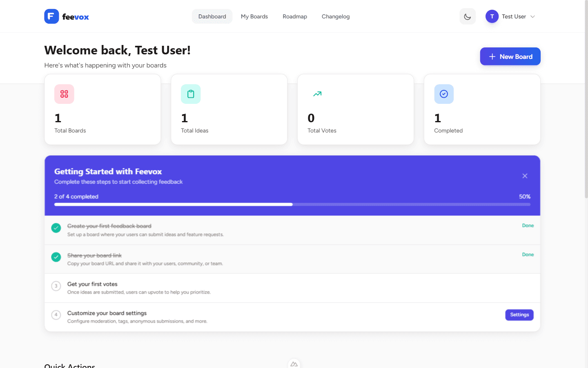588x368 pixels.
Task: Click the Completed checkmark circle icon
Action: pos(444,94)
